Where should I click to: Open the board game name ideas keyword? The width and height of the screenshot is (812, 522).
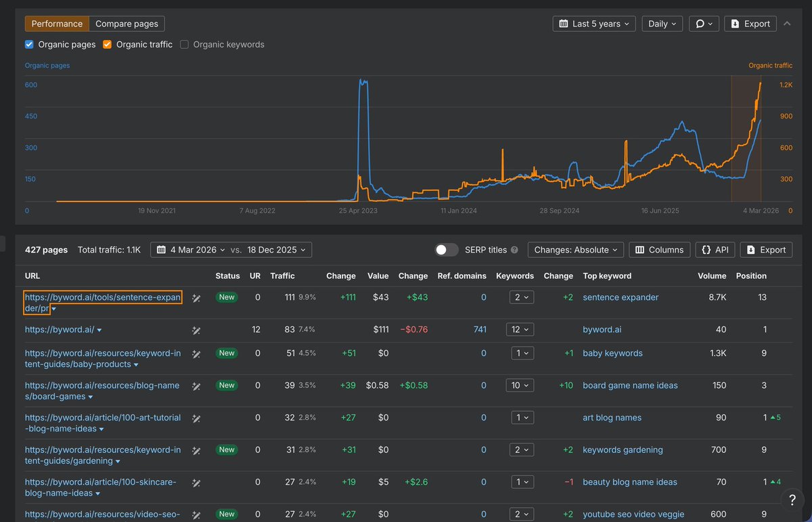[630, 385]
